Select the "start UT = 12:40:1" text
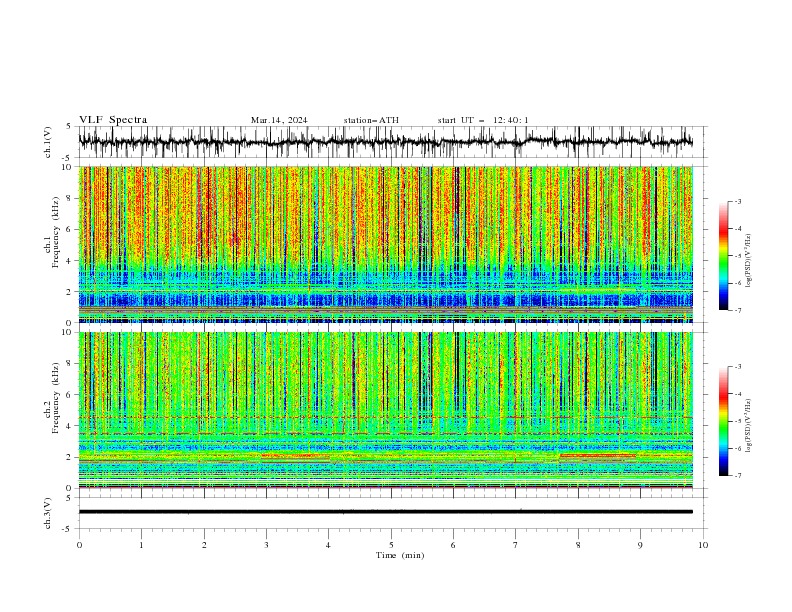The width and height of the screenshot is (792, 612). click(x=483, y=120)
